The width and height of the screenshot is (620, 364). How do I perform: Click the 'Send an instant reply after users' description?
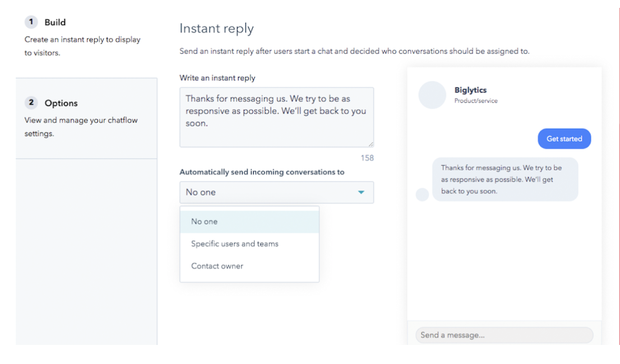pyautogui.click(x=354, y=52)
